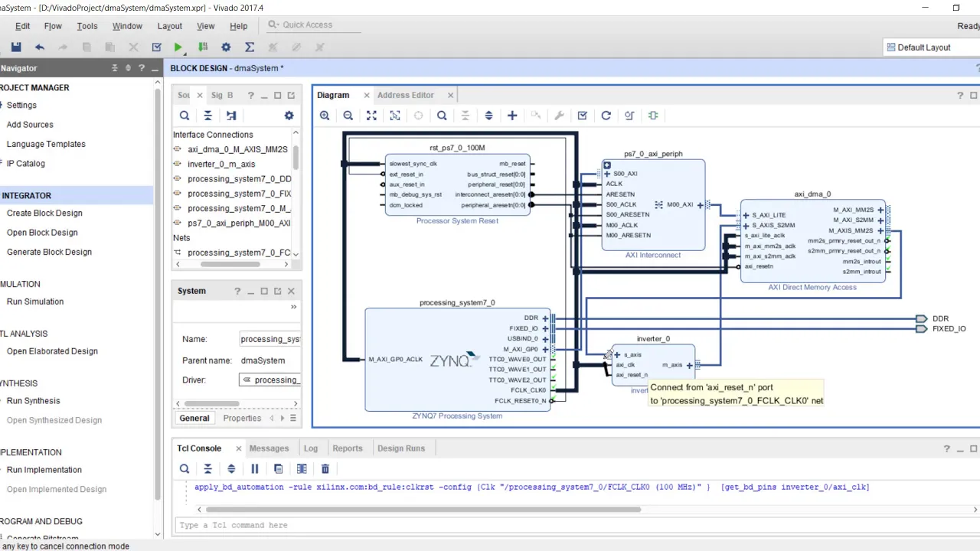Click the Sigma reports icon
Screen dimensions: 980x551
250,47
